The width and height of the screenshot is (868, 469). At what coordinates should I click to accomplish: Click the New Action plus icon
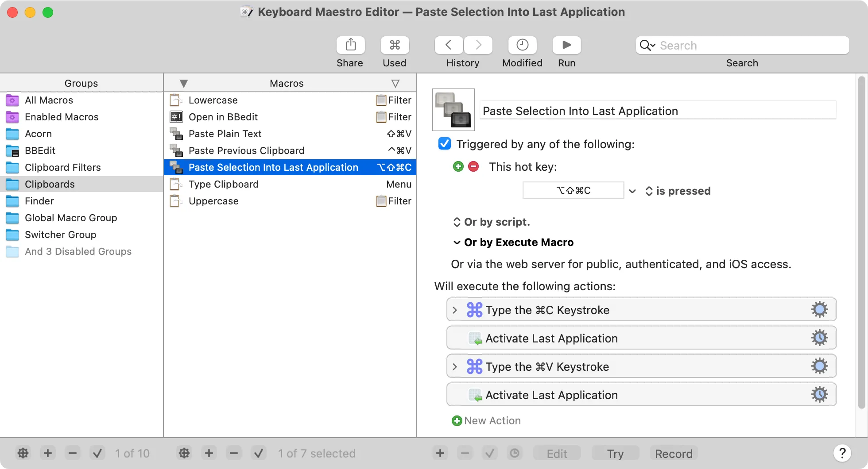click(457, 421)
